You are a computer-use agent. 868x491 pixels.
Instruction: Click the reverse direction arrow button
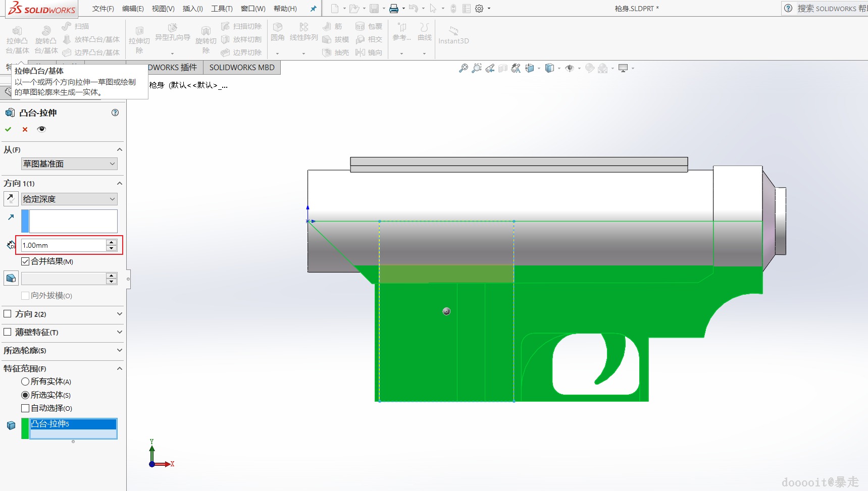(11, 199)
